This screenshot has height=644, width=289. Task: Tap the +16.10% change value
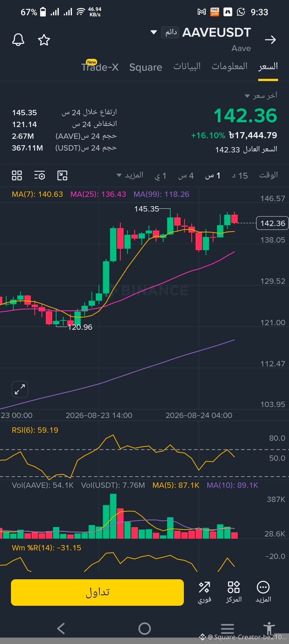pyautogui.click(x=208, y=135)
